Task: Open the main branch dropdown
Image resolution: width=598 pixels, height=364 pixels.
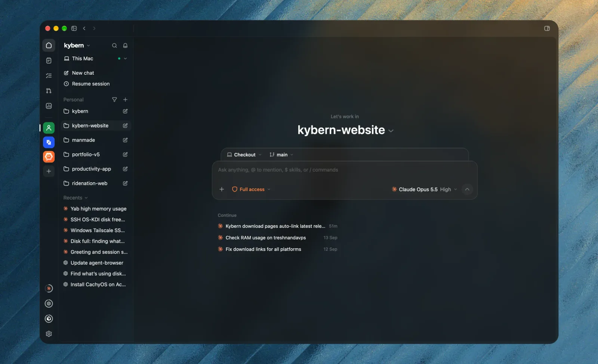Action: pyautogui.click(x=281, y=155)
